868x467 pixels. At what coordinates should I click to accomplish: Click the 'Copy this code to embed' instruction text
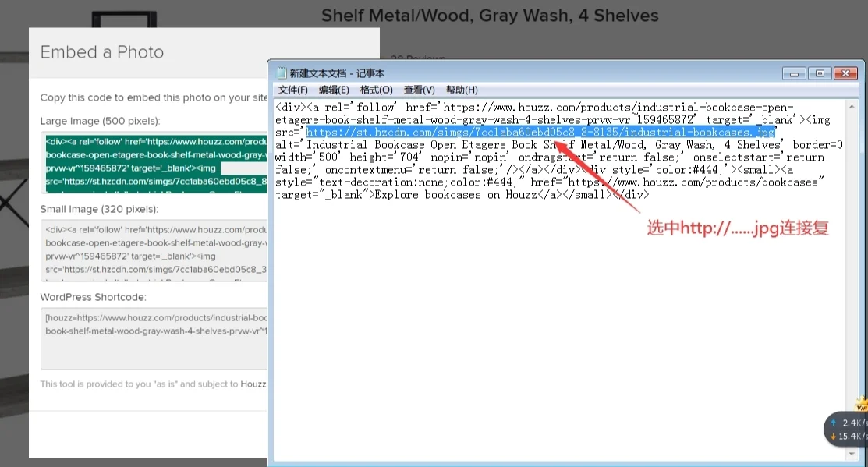[x=154, y=97]
